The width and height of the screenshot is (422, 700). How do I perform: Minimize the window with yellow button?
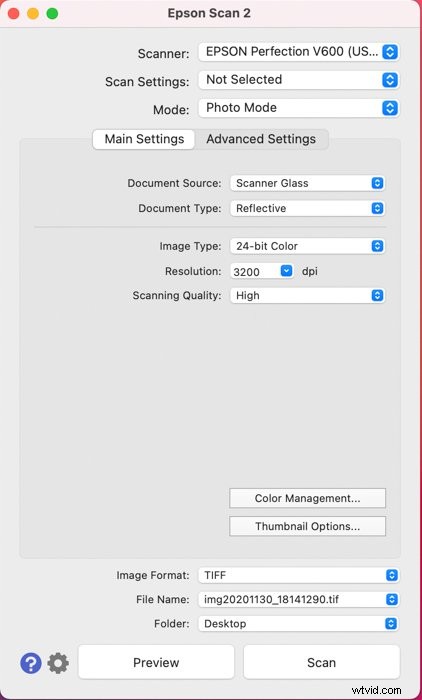[x=33, y=13]
